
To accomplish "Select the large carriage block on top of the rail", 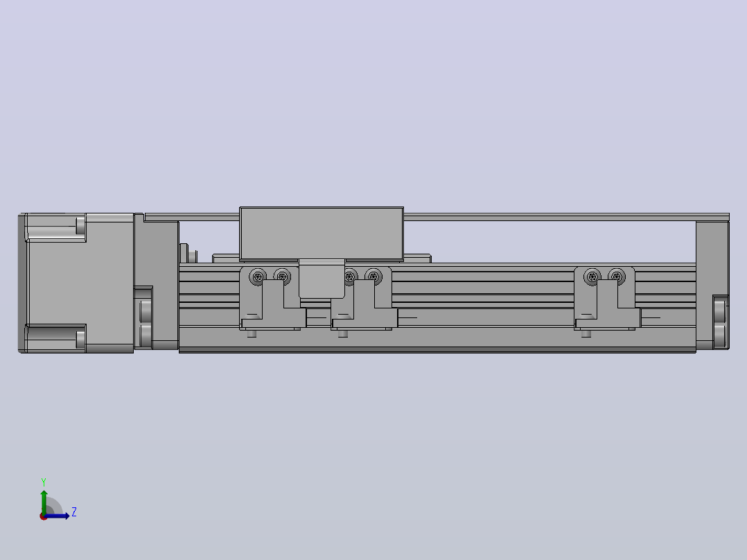I will [x=322, y=234].
